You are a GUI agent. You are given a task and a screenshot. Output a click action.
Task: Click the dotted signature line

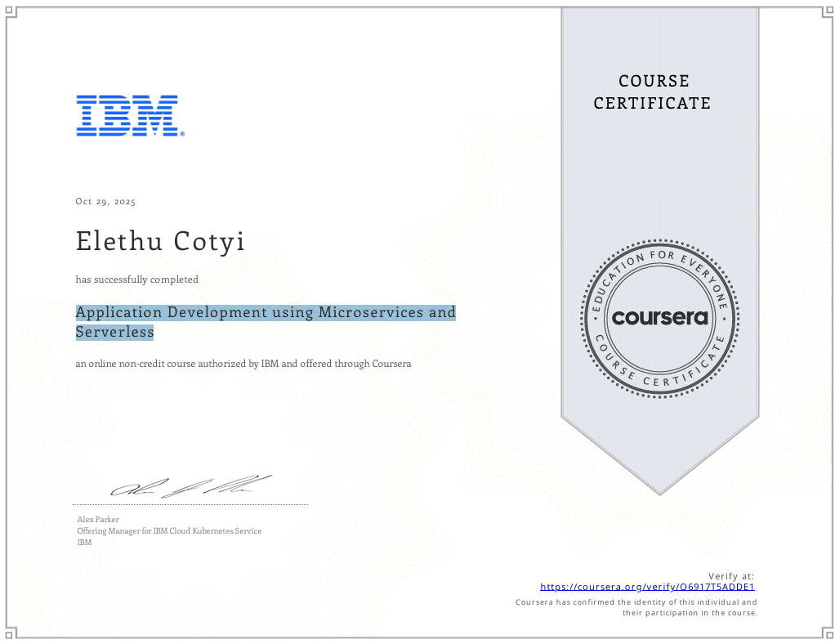[x=190, y=505]
